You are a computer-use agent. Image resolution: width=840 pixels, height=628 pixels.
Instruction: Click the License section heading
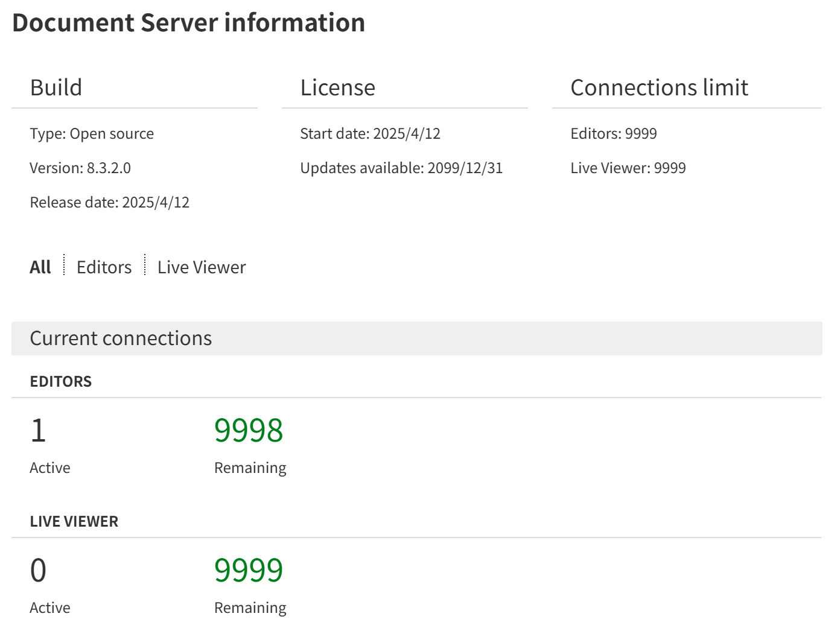(337, 87)
